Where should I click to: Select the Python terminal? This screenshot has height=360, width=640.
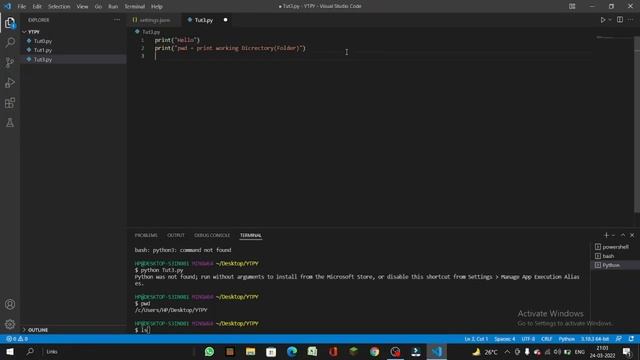point(615,265)
